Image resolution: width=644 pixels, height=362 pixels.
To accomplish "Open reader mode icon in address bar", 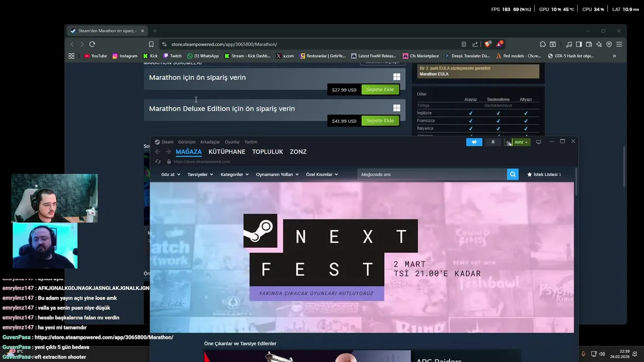I will (464, 44).
